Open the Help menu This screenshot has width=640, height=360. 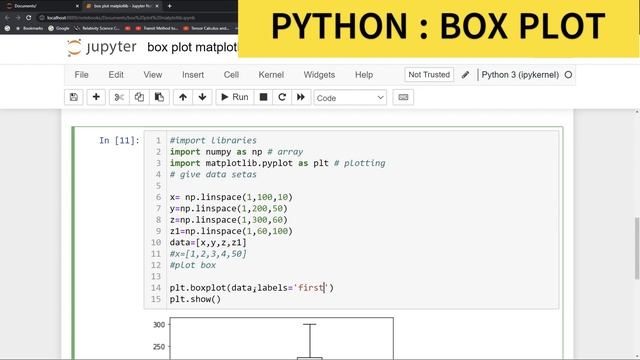click(364, 75)
